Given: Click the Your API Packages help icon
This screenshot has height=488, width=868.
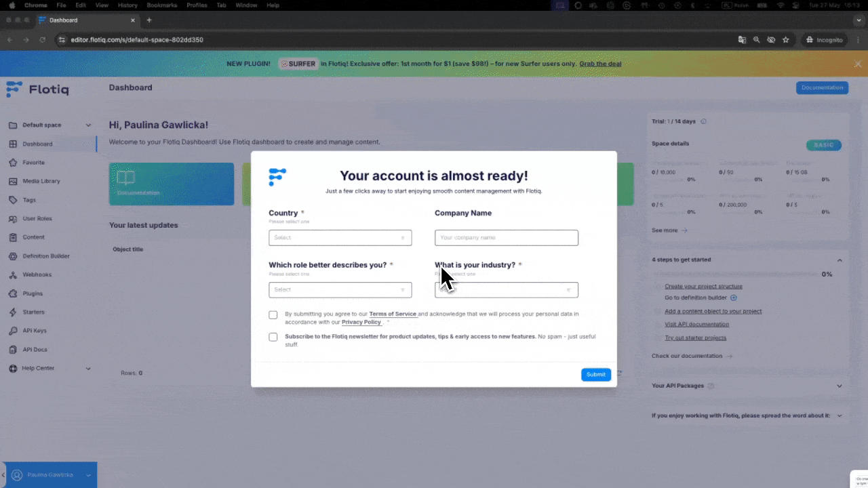Looking at the screenshot, I should [x=711, y=386].
